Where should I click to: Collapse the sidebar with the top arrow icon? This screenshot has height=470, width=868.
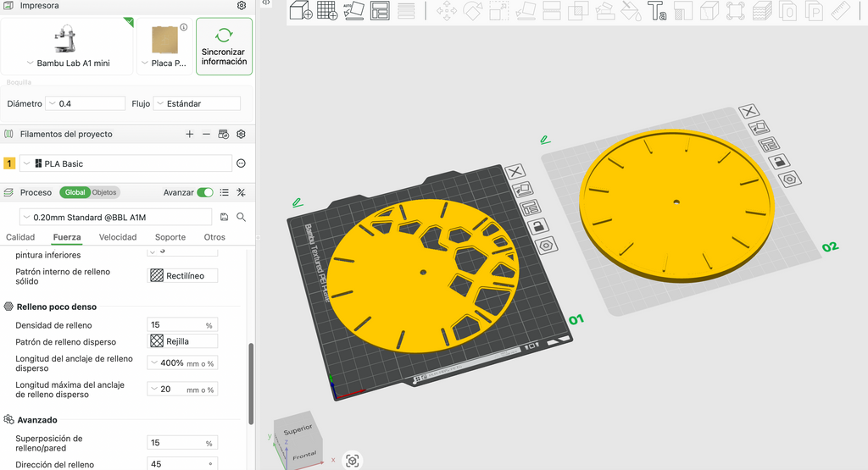click(x=266, y=3)
